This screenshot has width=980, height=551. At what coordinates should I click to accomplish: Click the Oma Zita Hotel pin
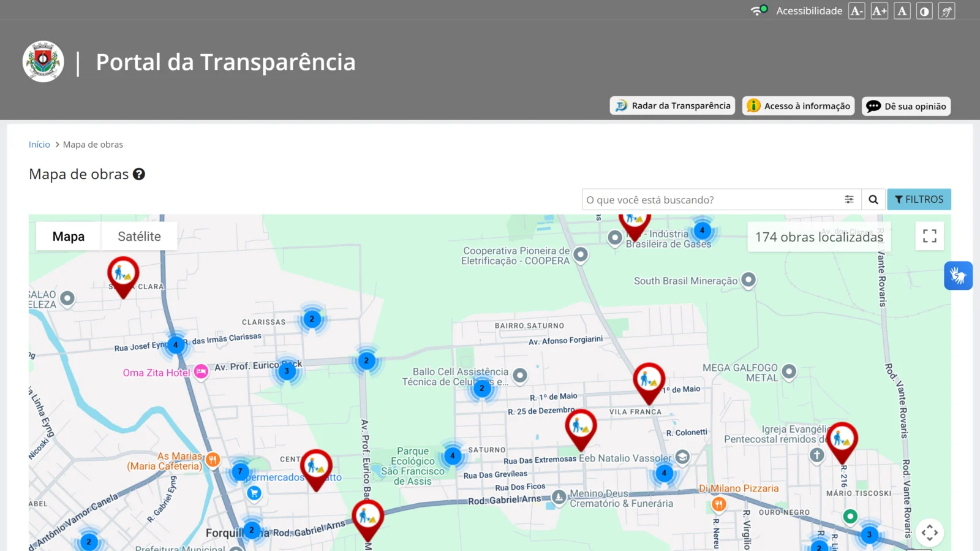[x=201, y=371]
